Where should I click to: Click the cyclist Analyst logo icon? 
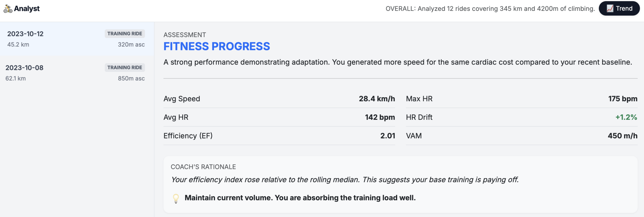point(8,8)
